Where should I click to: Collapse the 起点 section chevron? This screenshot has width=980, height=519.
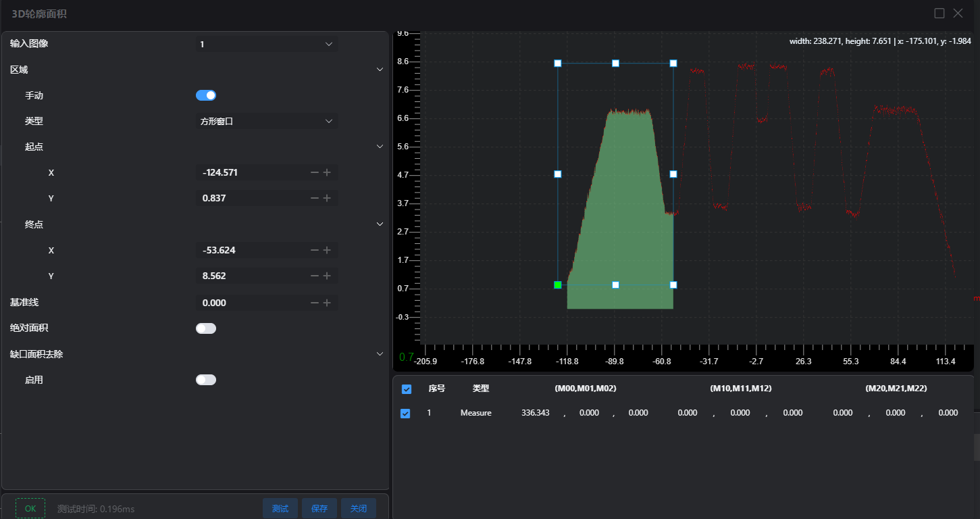click(x=380, y=147)
